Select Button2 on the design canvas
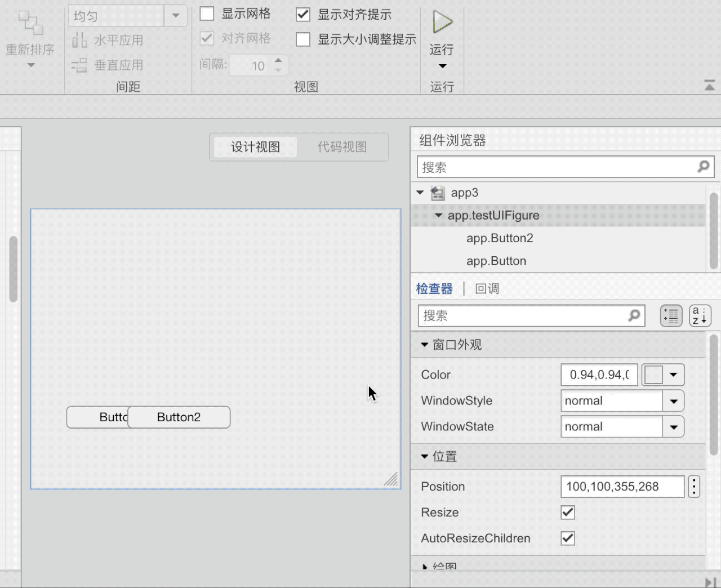The image size is (721, 588). coord(178,417)
